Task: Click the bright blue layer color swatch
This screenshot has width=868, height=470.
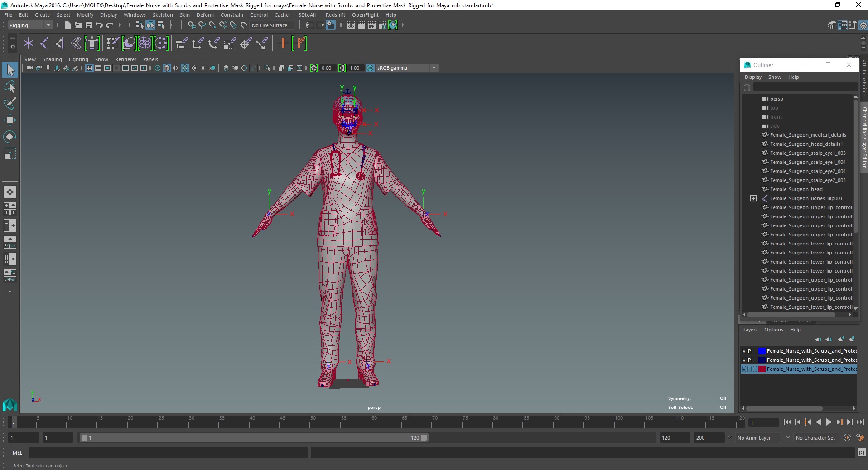Action: (762, 351)
